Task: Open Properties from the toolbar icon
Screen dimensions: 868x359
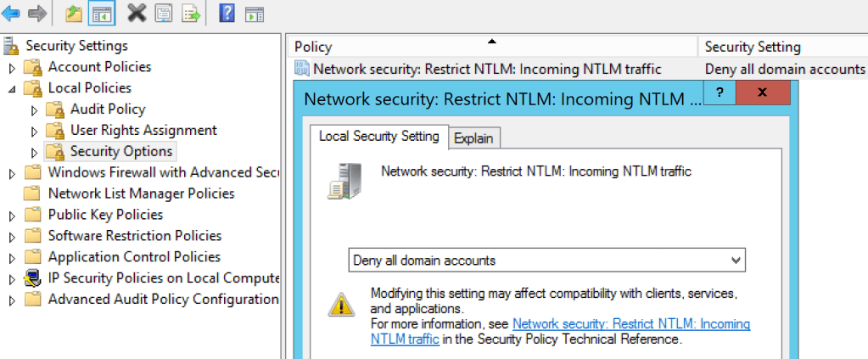Action: (163, 13)
